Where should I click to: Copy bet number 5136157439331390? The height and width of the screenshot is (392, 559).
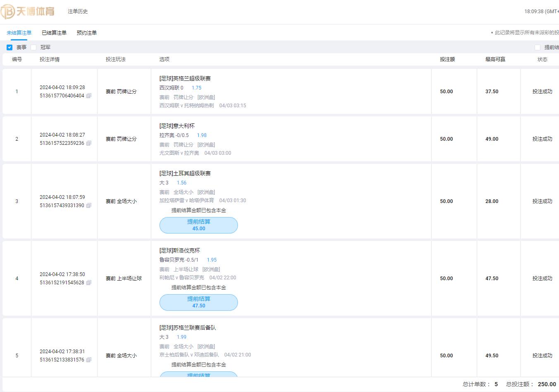click(x=89, y=205)
